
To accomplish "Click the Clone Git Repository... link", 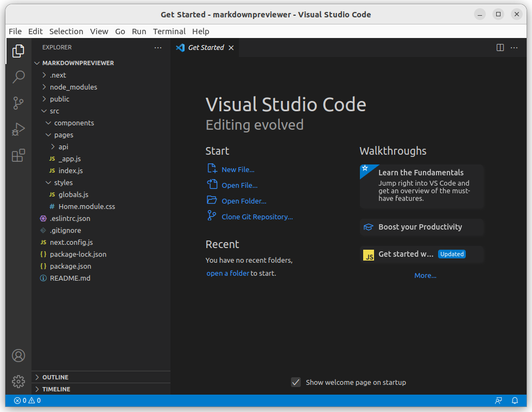I will click(257, 217).
